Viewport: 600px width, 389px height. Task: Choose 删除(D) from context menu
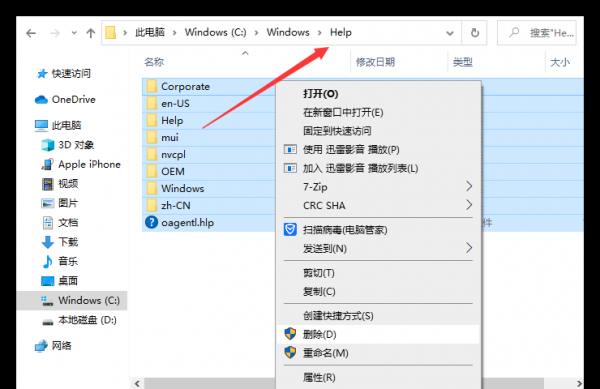(378, 334)
